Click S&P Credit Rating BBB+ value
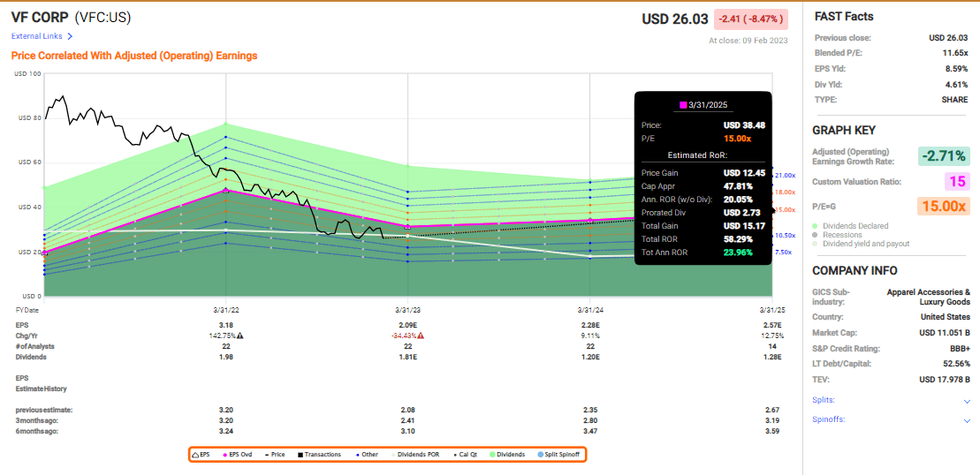The image size is (980, 475). pos(958,348)
